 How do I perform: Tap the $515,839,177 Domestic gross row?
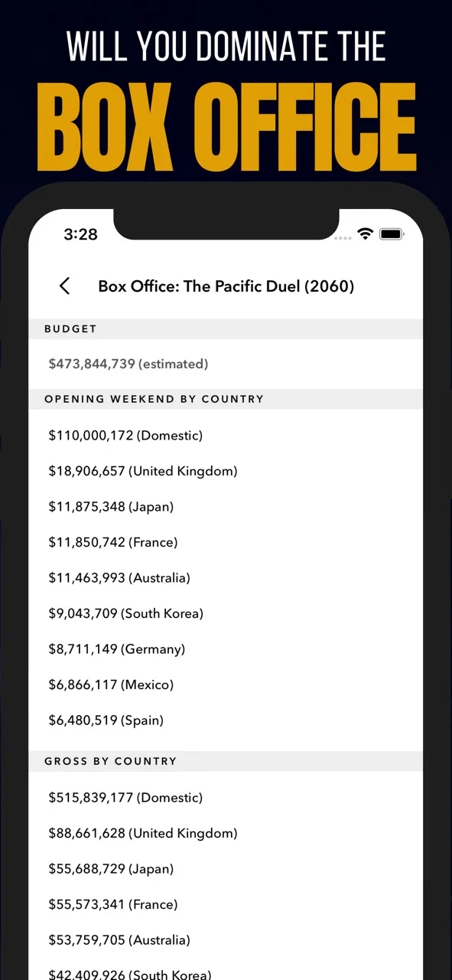pos(226,797)
